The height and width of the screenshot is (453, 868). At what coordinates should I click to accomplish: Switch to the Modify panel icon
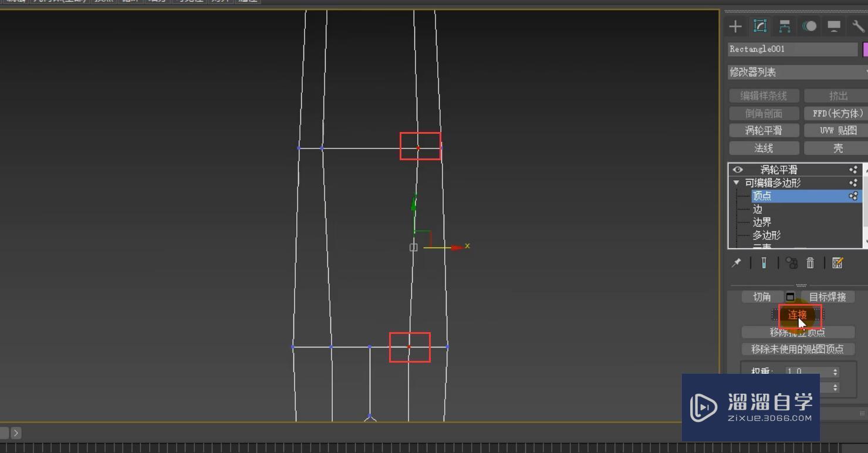pyautogui.click(x=760, y=26)
